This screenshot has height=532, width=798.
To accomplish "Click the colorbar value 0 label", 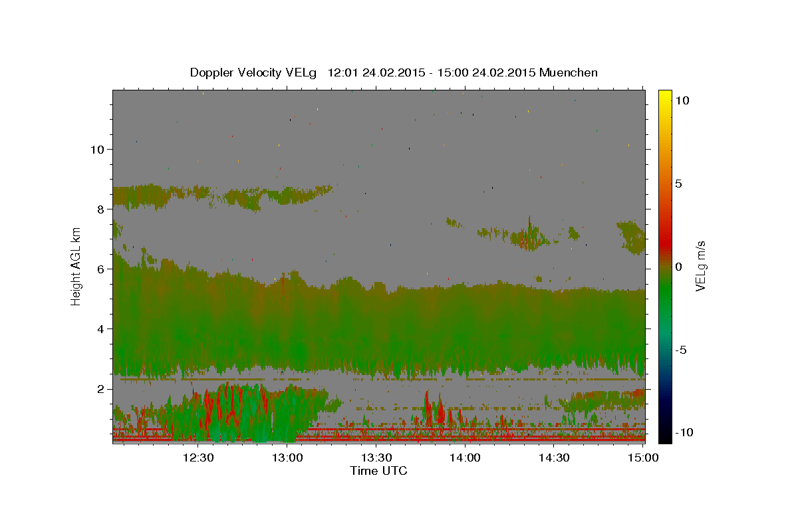I will tap(679, 267).
